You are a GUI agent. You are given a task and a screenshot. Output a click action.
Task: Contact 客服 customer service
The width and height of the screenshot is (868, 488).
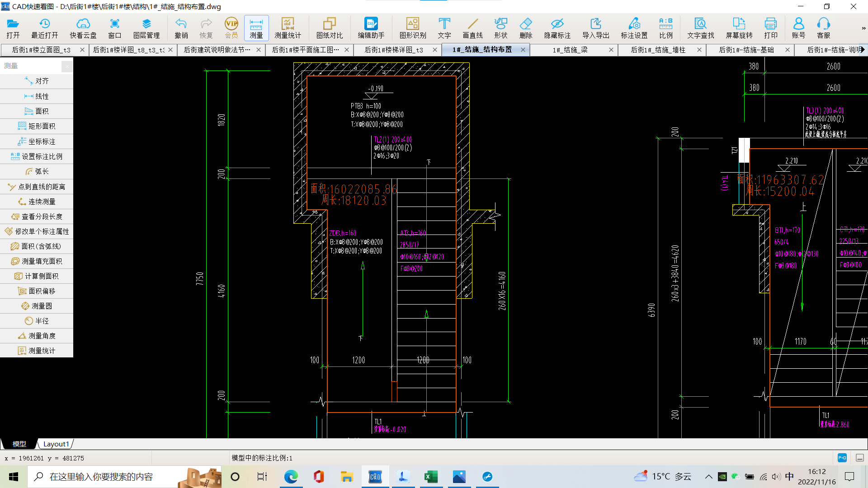pyautogui.click(x=824, y=28)
